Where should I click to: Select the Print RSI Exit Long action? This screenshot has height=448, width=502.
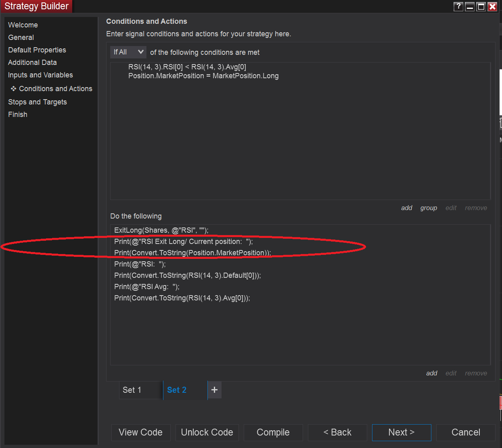[x=184, y=242]
